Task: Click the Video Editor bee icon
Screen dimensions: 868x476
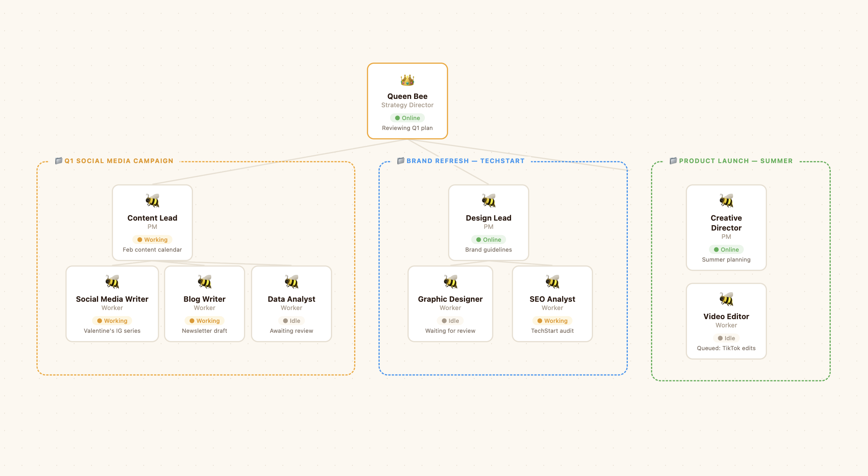Action: point(726,299)
